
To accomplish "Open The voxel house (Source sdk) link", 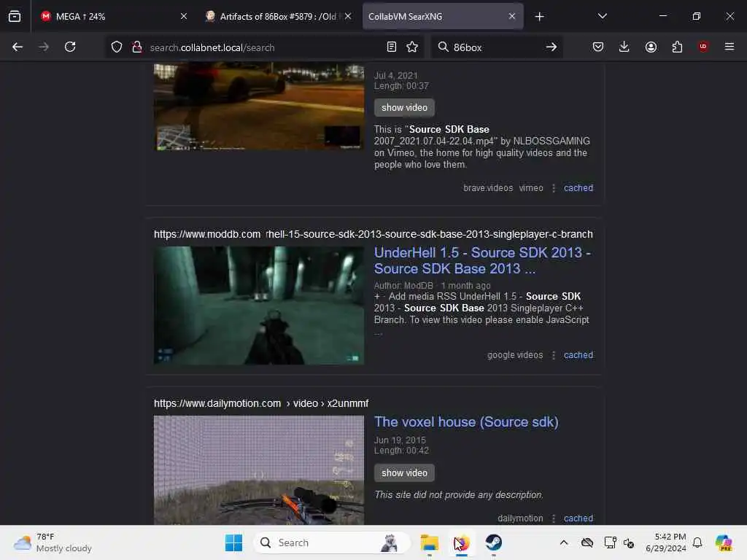I will 466,422.
